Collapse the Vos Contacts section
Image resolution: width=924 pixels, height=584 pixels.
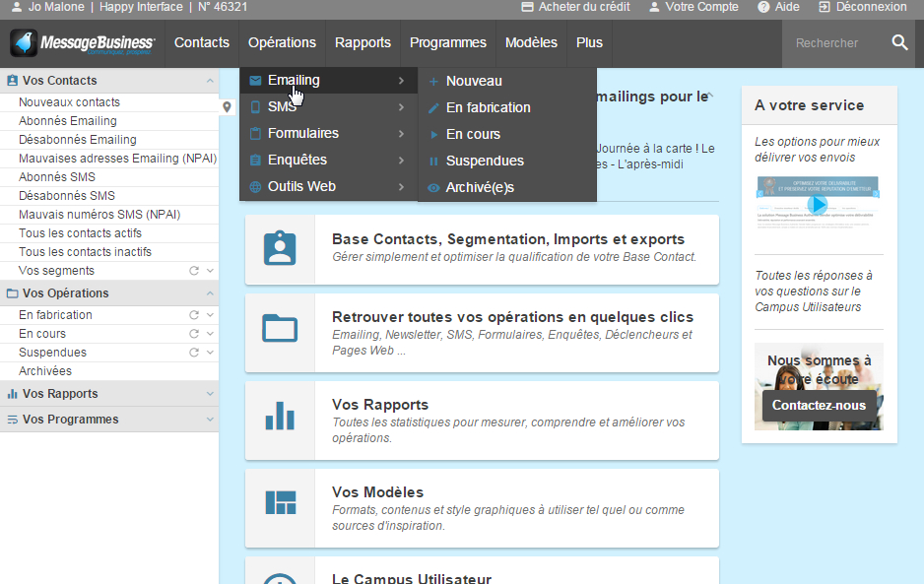coord(210,81)
